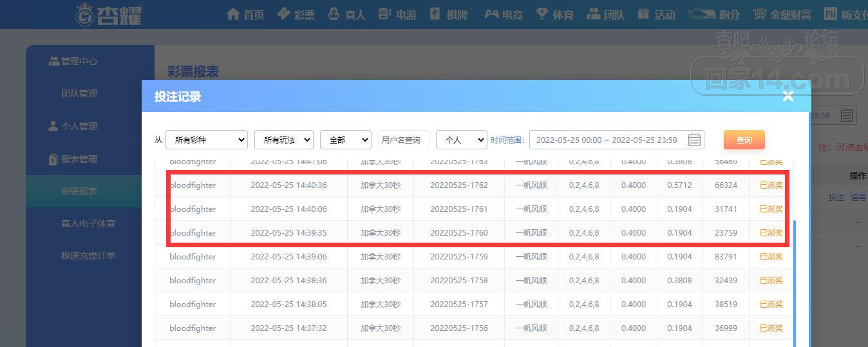The image size is (868, 347).
Task: Click the orange 查询 search button
Action: click(744, 140)
